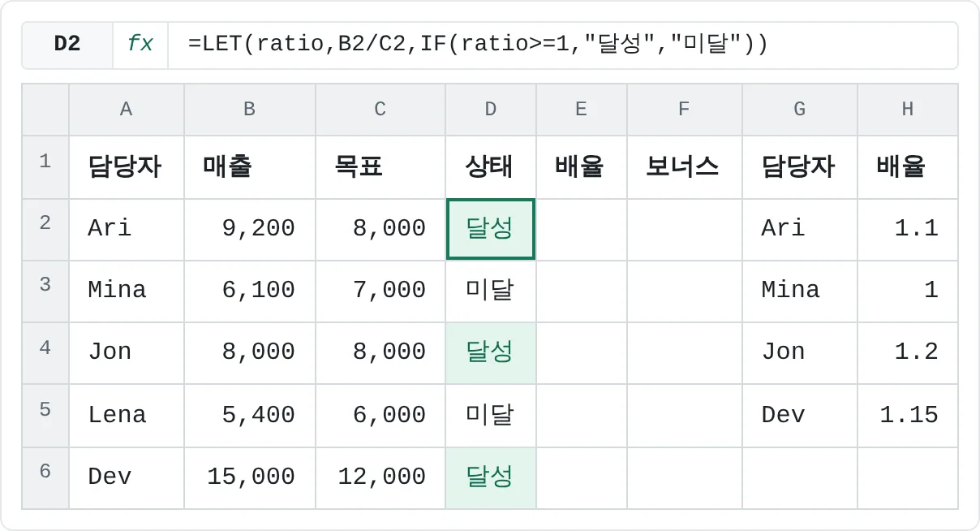
Task: Click the formula bar LET formula text
Action: coord(478,45)
